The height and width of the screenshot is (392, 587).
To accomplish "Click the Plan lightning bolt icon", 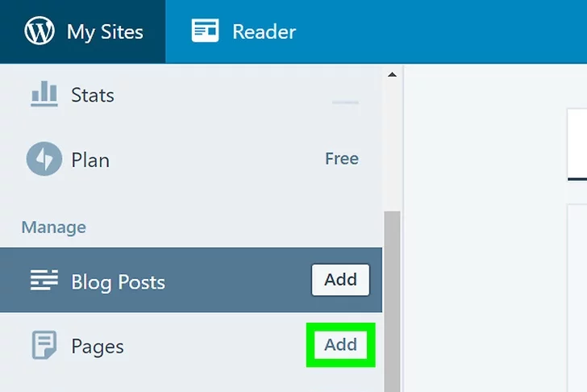I will pos(44,159).
